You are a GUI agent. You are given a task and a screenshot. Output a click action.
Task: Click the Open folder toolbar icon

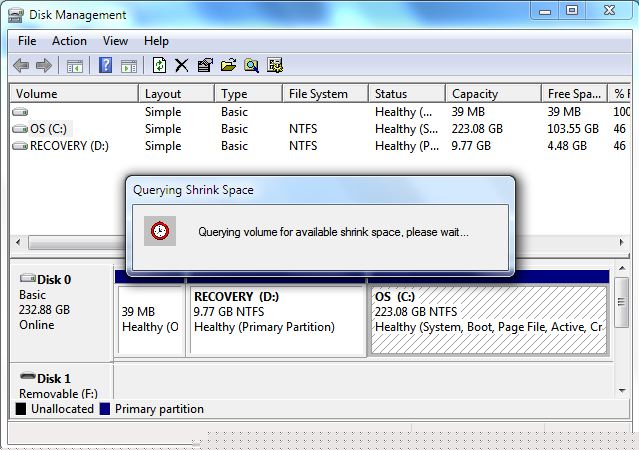click(x=229, y=65)
